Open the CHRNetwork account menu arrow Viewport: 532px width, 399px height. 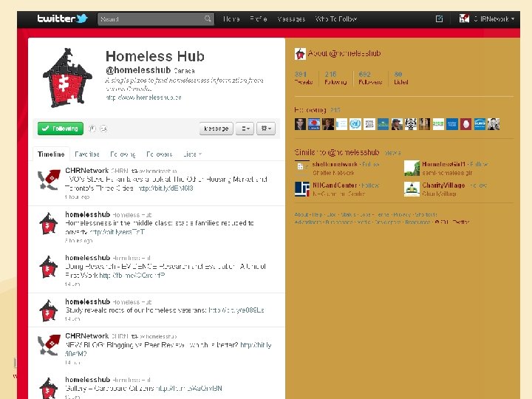click(513, 19)
